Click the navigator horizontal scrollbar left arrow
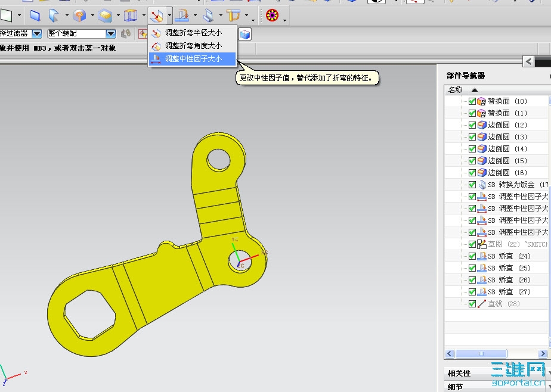Screen dimensions: 551x392 click(x=450, y=353)
